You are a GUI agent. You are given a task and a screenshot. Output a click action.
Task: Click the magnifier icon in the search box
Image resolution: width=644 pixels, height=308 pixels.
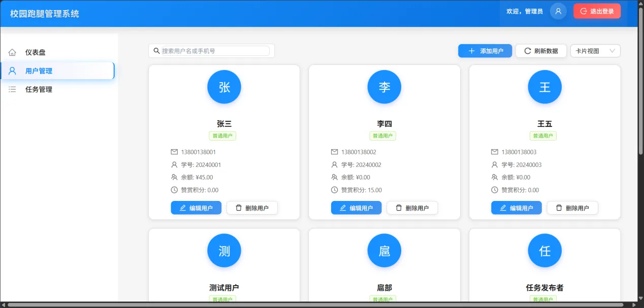(157, 51)
